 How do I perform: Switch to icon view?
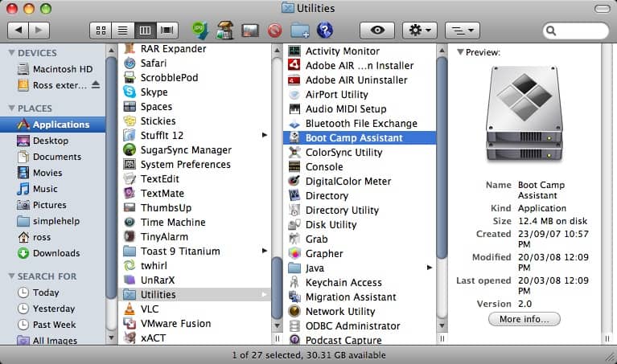tap(101, 31)
